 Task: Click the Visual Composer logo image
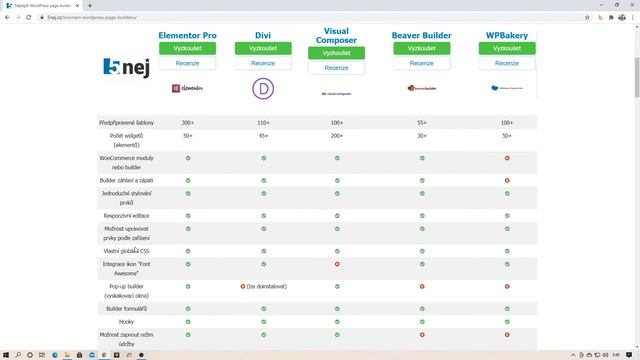(336, 93)
